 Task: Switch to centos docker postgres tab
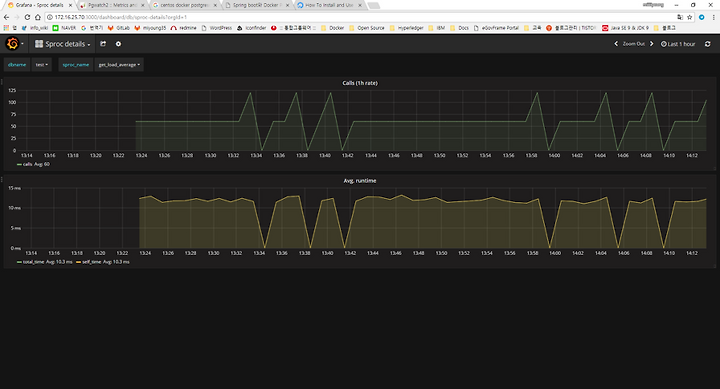[185, 5]
